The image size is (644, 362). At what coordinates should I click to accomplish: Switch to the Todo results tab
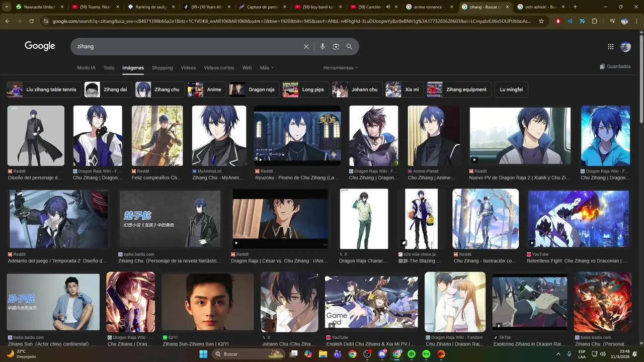109,68
